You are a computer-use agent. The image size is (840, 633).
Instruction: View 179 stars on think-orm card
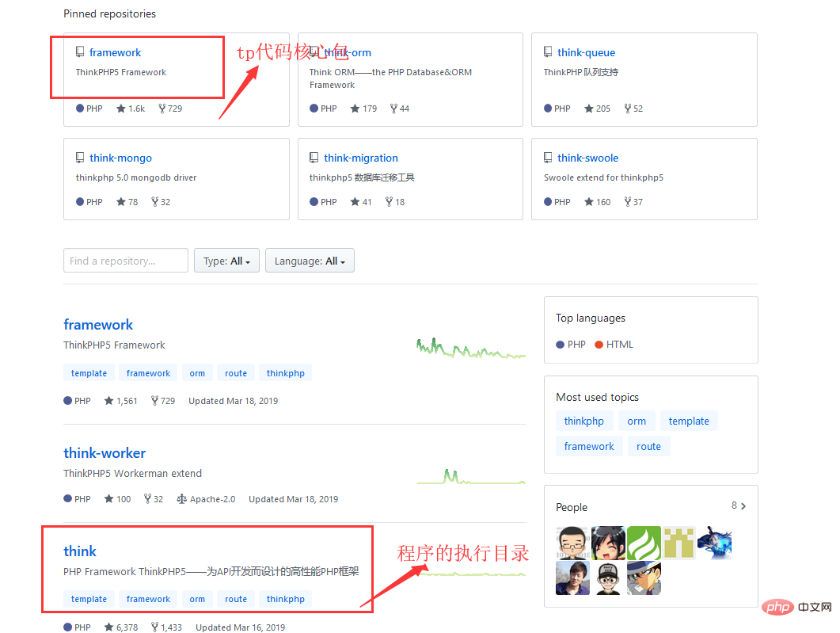click(x=363, y=109)
